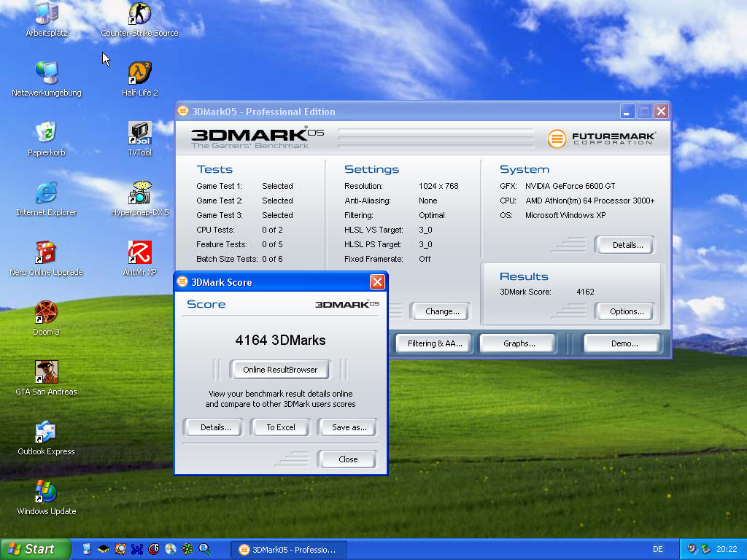Select the GTA San Andreas shortcut
747x560 pixels.
coord(46,378)
